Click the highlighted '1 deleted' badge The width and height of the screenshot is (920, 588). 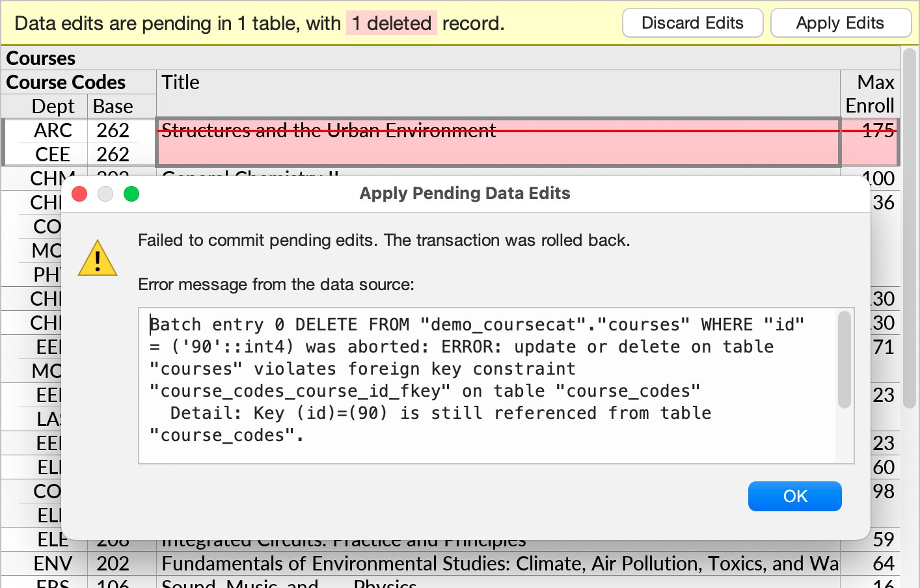click(x=391, y=23)
